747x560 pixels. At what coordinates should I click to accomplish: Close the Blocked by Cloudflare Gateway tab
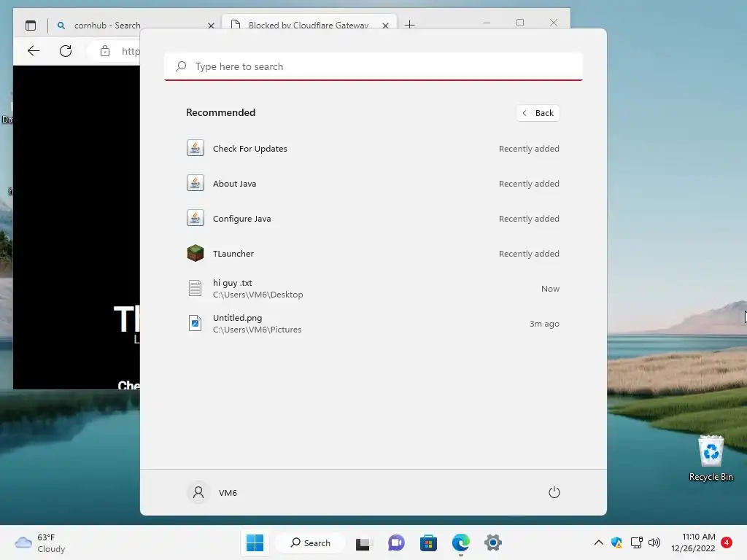pyautogui.click(x=385, y=26)
